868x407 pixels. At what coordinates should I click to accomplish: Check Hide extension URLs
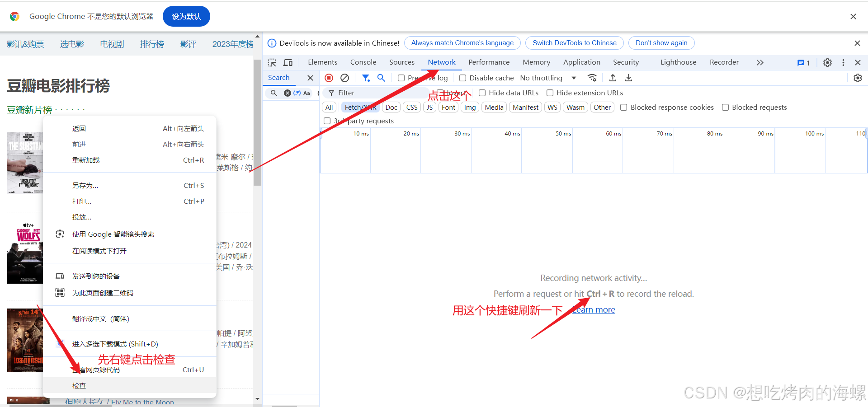click(x=550, y=93)
